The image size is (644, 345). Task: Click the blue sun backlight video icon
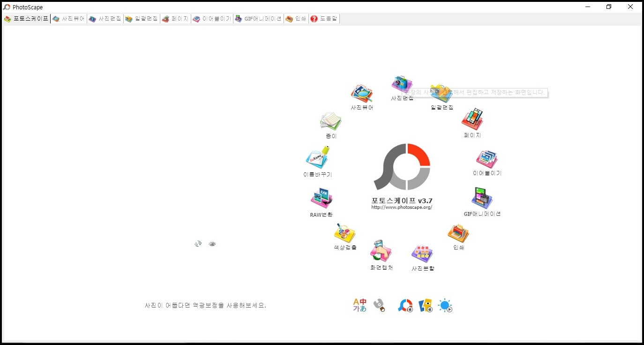point(445,306)
